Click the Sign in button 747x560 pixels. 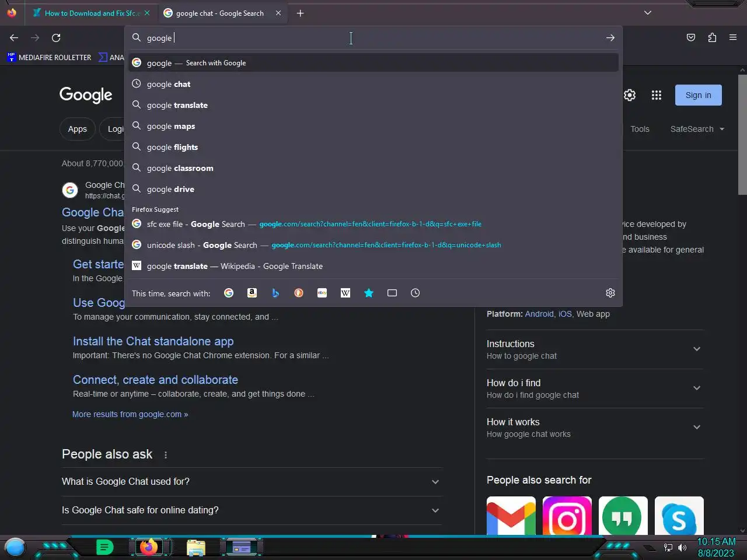(x=699, y=95)
